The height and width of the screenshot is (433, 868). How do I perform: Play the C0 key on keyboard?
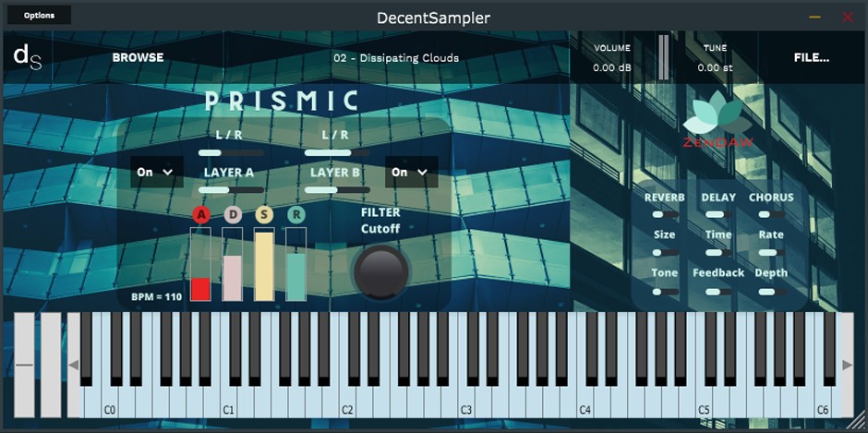click(x=110, y=403)
